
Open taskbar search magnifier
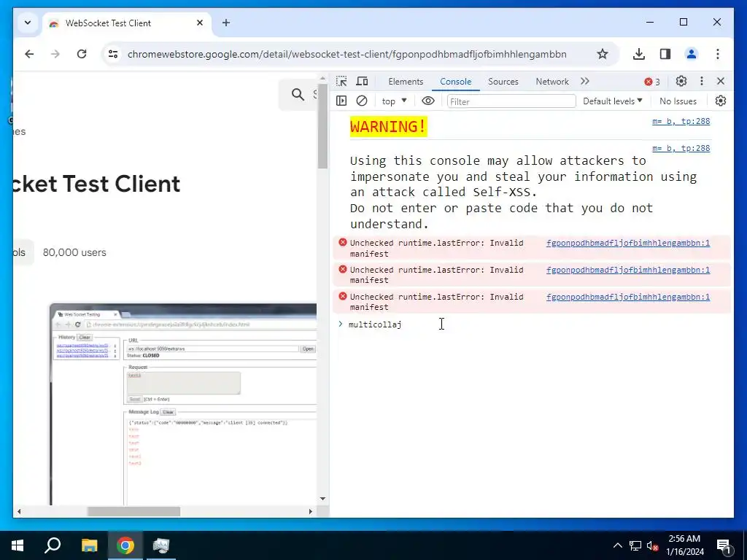(53, 545)
